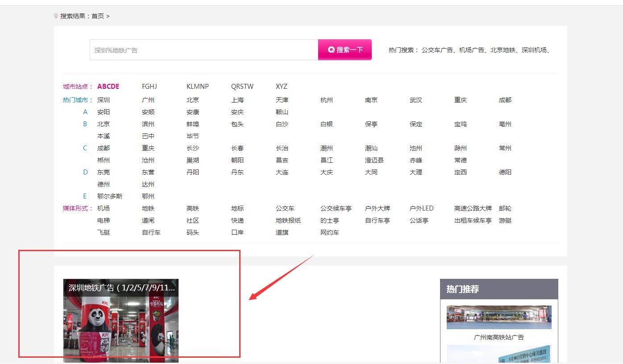Select 上海 in hot cities row

point(237,100)
